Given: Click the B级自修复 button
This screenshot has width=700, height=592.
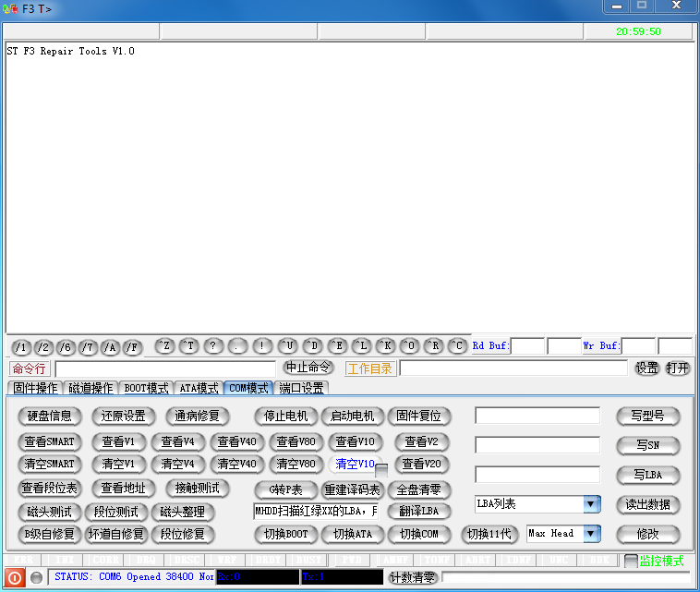Looking at the screenshot, I should [50, 535].
